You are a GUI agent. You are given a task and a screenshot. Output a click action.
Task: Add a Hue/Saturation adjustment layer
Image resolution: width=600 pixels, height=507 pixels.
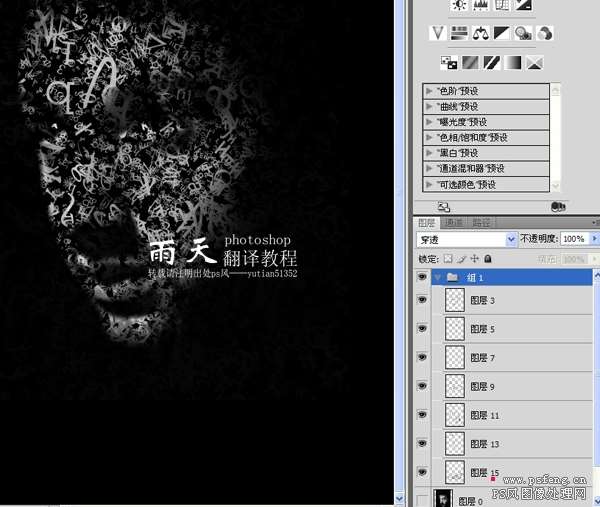[459, 33]
